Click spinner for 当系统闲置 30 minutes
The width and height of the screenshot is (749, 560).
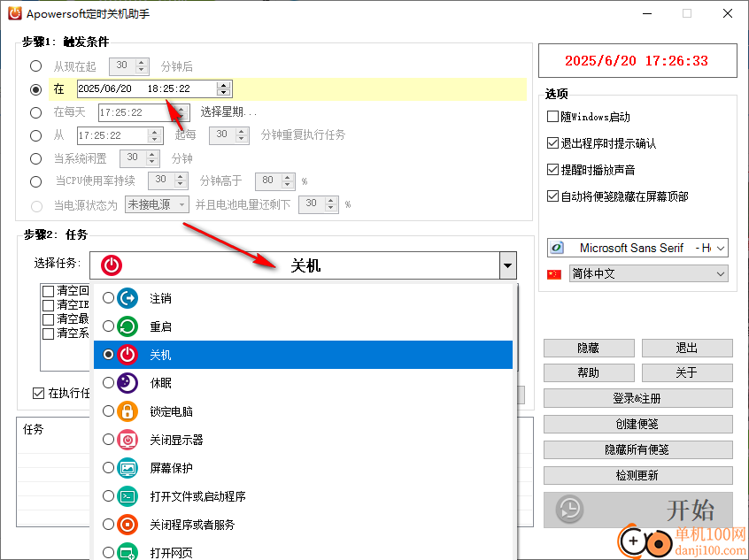tap(152, 158)
